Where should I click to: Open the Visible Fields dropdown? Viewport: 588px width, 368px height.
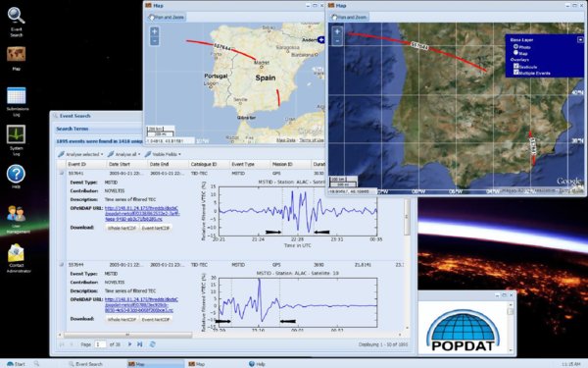[x=163, y=154]
